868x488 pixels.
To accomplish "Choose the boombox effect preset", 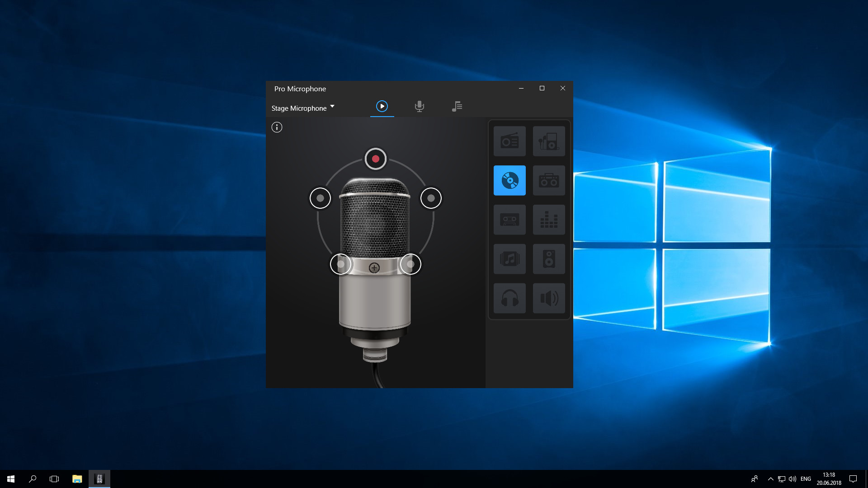I will pyautogui.click(x=549, y=180).
